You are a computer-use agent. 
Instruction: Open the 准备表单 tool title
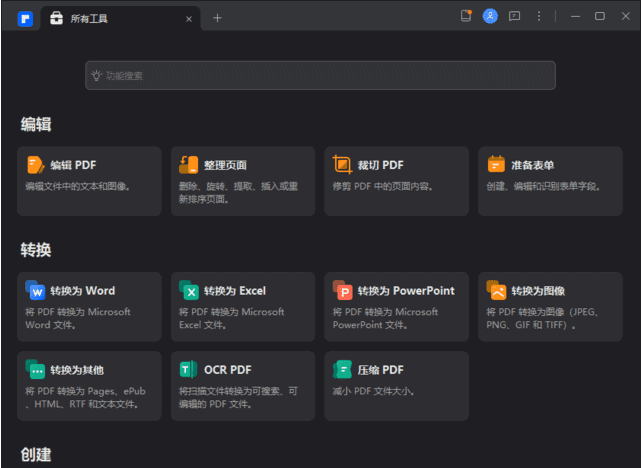pos(532,165)
